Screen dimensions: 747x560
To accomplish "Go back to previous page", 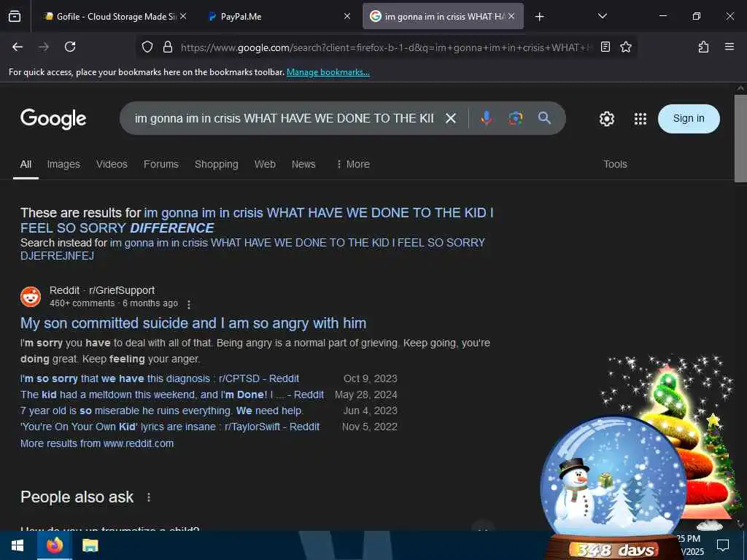I will coord(18,47).
